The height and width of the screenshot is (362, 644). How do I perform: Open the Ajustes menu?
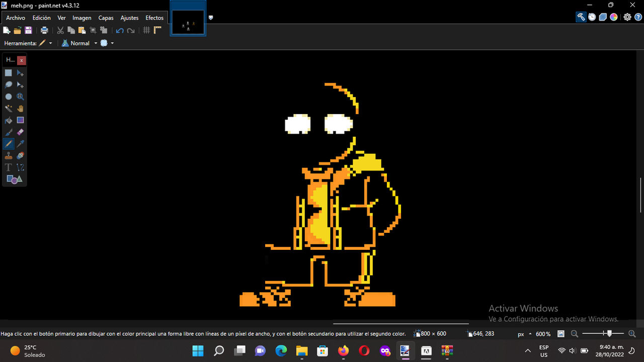pyautogui.click(x=129, y=18)
